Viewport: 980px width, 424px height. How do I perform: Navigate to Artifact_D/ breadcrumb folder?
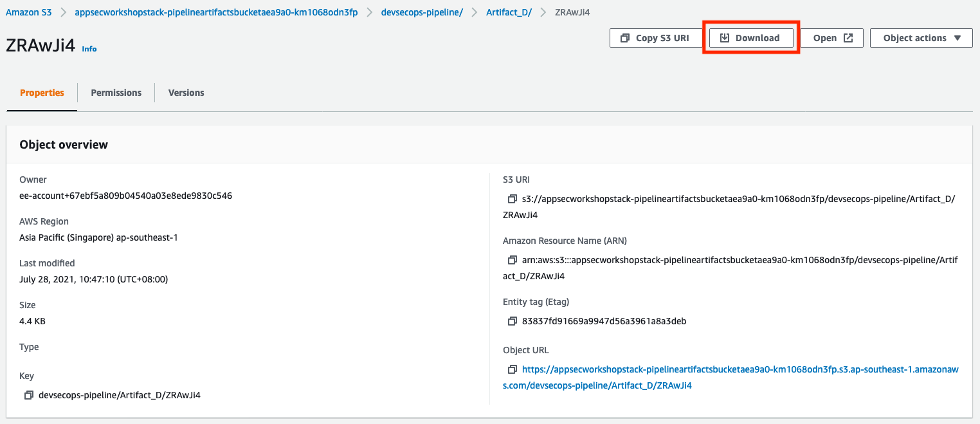tap(509, 12)
